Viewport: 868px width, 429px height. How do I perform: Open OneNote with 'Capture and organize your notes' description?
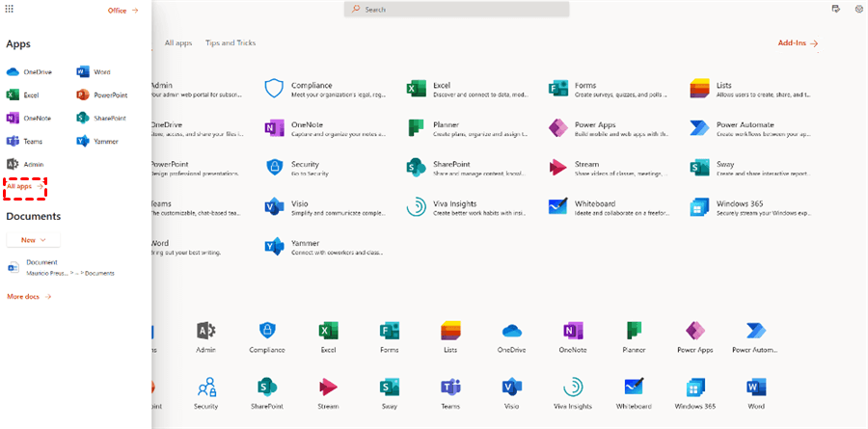pos(325,129)
